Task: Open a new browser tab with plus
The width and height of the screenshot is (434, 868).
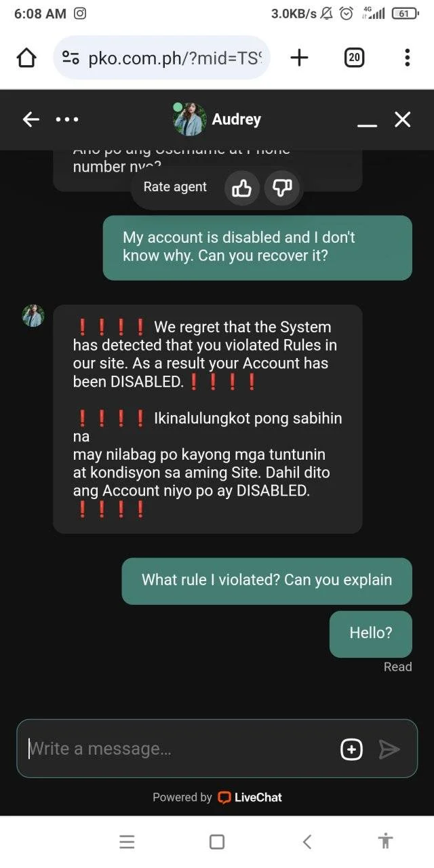Action: pyautogui.click(x=299, y=58)
